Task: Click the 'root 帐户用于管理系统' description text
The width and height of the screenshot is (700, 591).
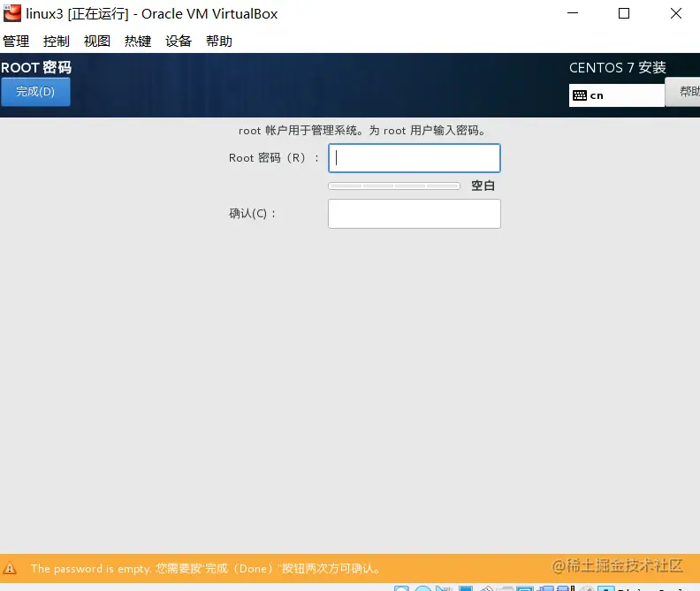Action: (362, 131)
